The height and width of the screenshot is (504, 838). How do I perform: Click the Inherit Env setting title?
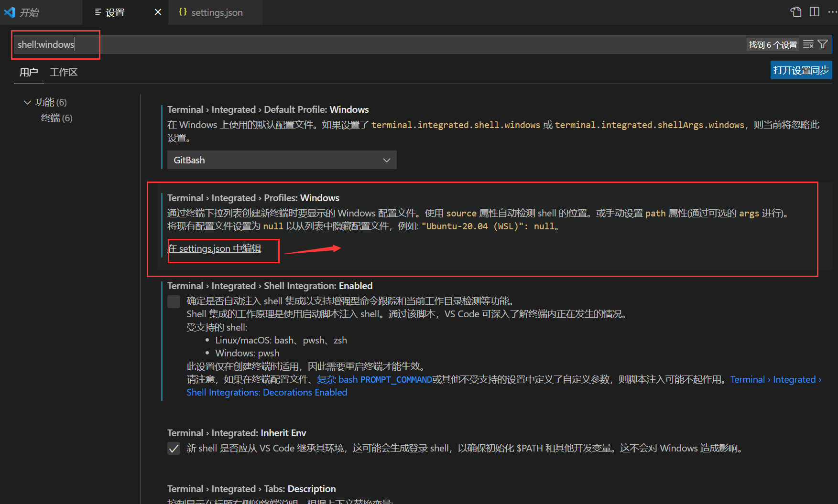[237, 433]
